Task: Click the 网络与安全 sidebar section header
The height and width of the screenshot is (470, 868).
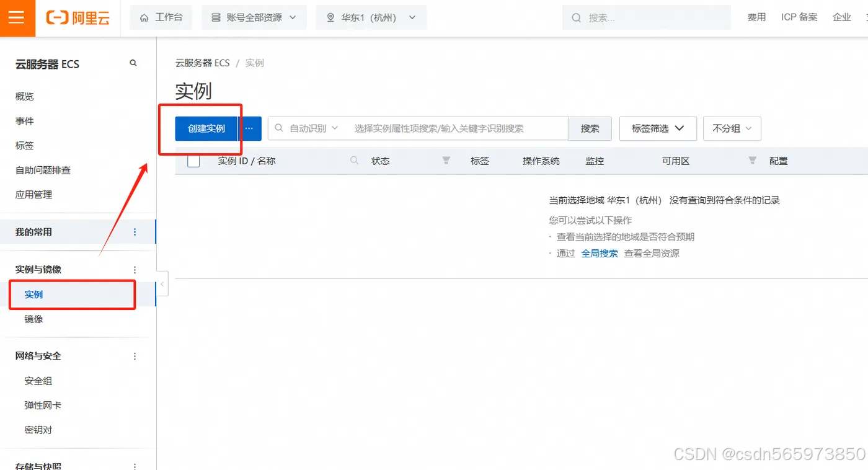Action: click(38, 356)
